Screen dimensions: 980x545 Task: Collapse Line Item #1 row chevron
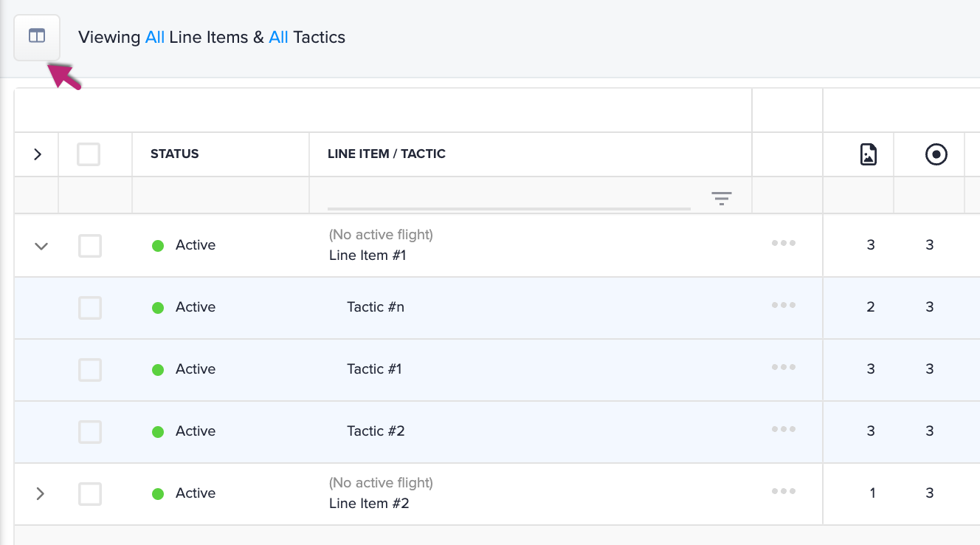[41, 246]
